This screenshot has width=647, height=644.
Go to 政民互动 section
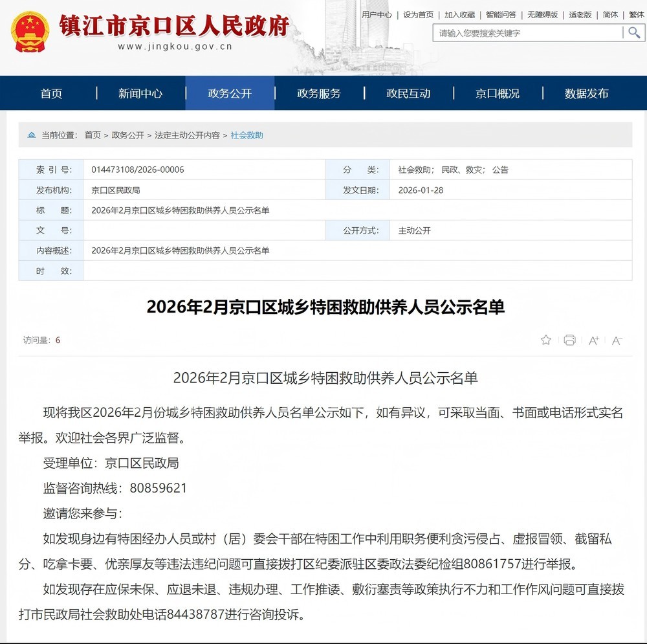[x=408, y=93]
